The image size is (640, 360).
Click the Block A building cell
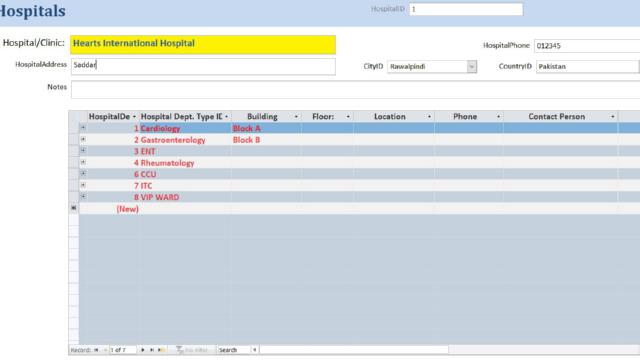click(x=267, y=128)
